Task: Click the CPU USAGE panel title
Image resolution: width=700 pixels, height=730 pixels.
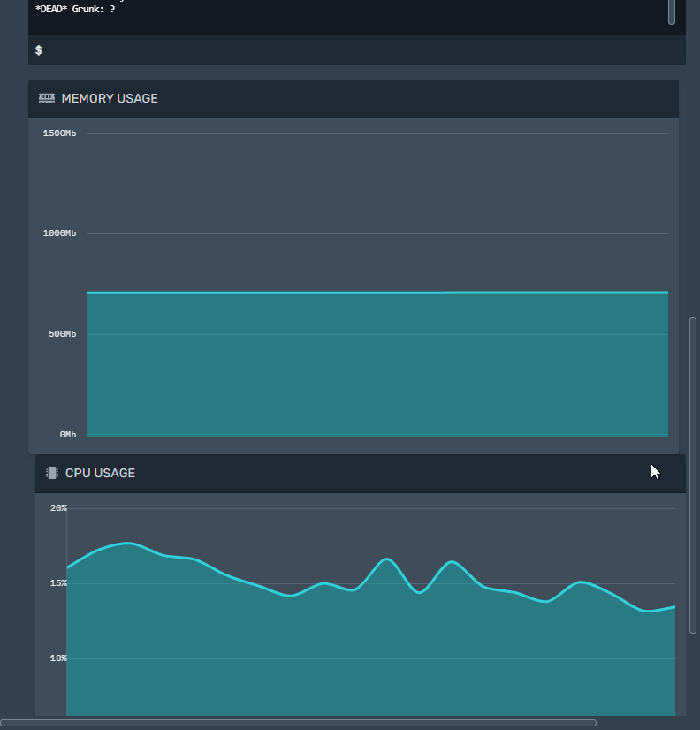Action: (x=100, y=473)
